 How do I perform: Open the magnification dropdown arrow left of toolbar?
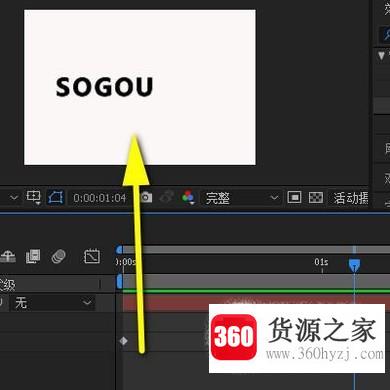[x=14, y=198]
